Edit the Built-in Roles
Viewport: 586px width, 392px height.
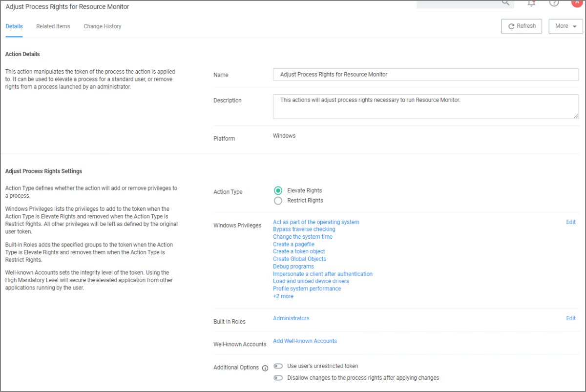pos(570,318)
